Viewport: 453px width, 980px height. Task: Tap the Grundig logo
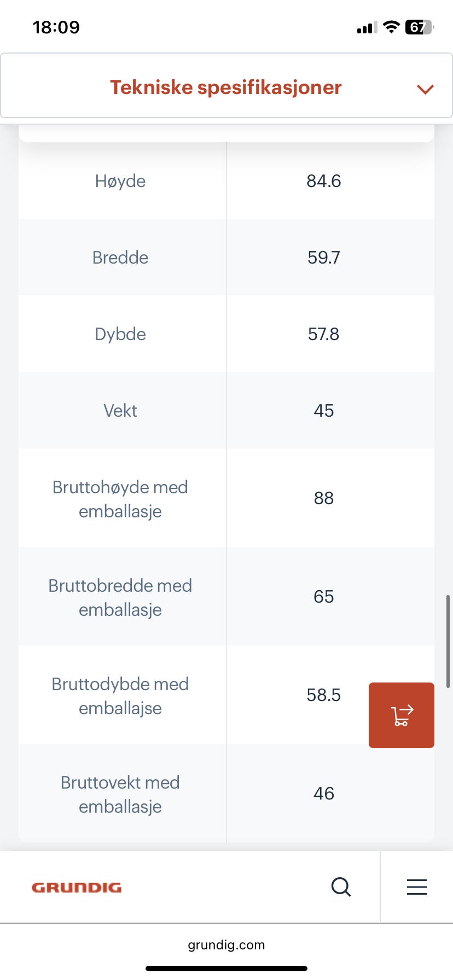pos(77,887)
